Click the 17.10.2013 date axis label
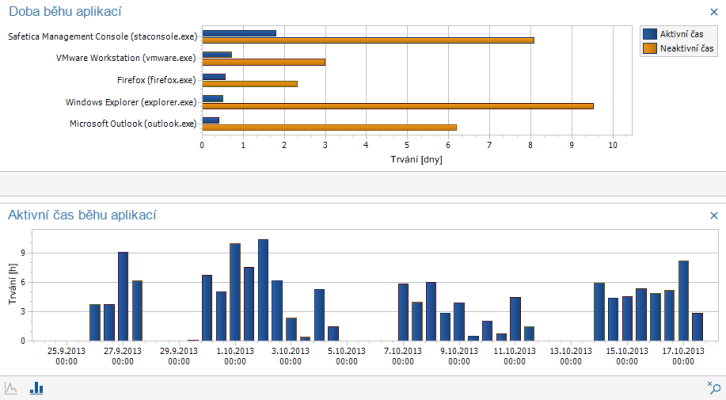 tap(683, 356)
